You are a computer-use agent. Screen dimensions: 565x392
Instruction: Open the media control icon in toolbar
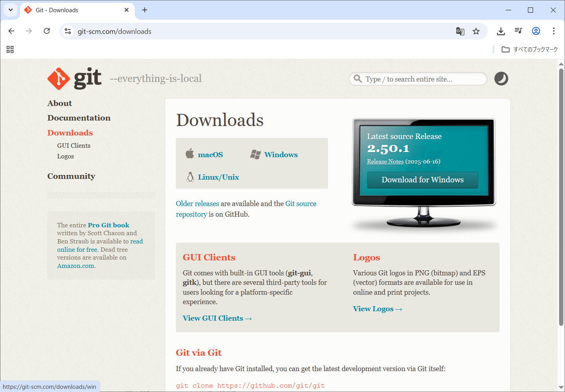[x=518, y=32]
